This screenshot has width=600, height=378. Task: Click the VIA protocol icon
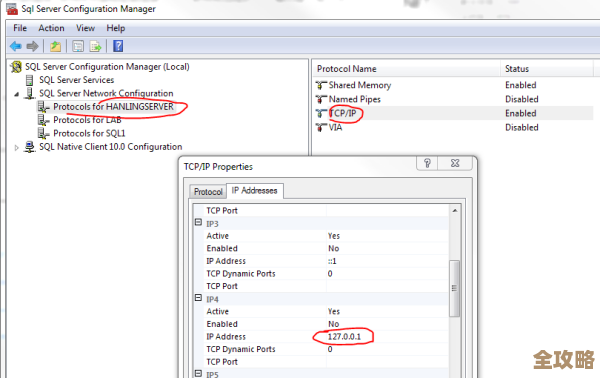(321, 127)
